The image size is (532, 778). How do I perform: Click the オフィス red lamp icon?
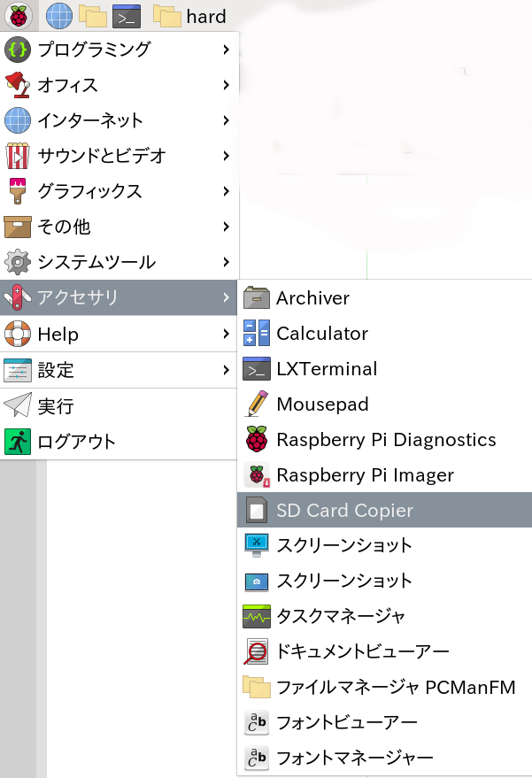point(18,85)
